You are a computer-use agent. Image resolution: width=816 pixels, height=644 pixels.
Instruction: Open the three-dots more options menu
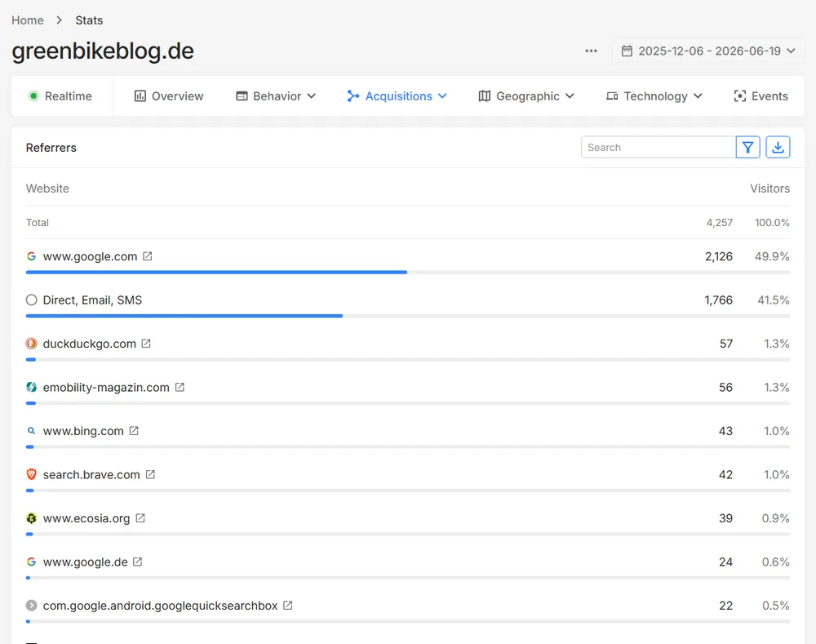pos(591,51)
